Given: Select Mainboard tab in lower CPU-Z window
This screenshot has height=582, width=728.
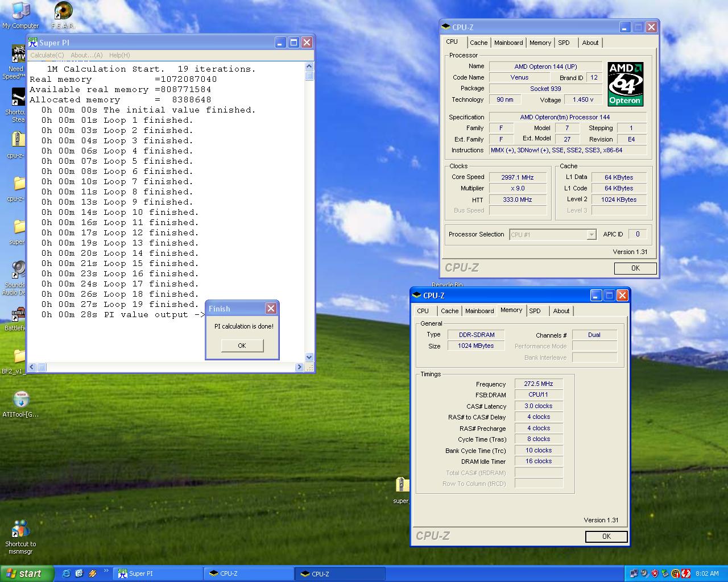Looking at the screenshot, I should (x=479, y=311).
